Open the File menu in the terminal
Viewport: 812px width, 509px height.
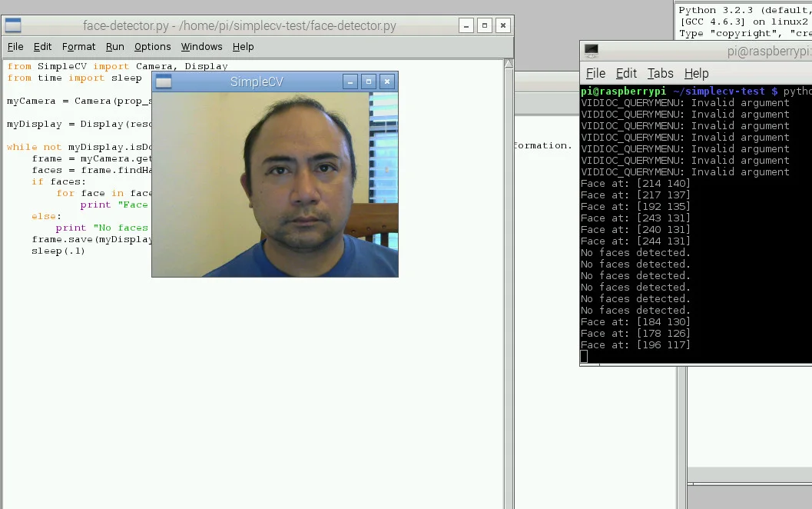tap(595, 73)
